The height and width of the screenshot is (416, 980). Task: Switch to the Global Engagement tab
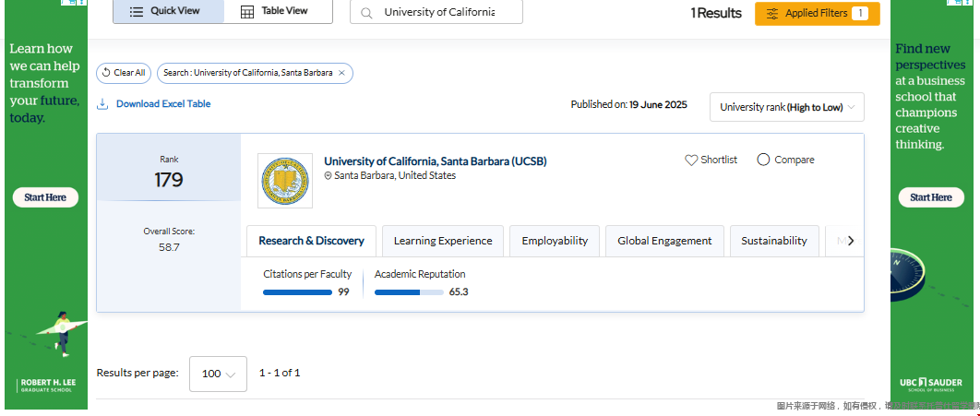pos(664,241)
